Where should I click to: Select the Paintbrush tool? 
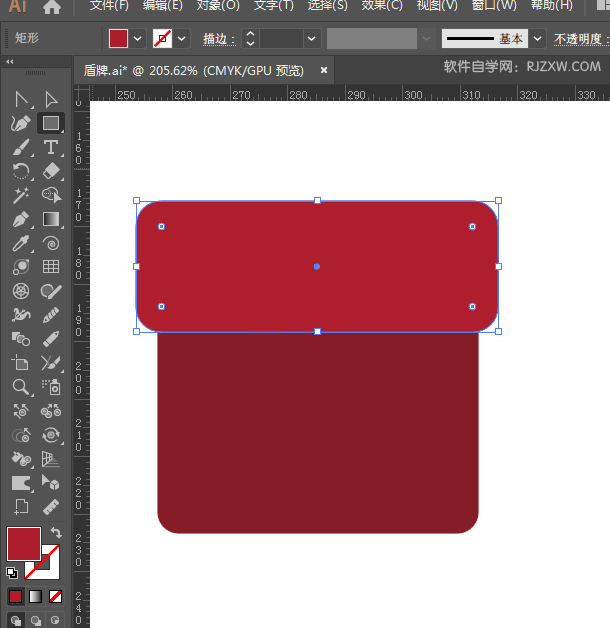click(21, 147)
